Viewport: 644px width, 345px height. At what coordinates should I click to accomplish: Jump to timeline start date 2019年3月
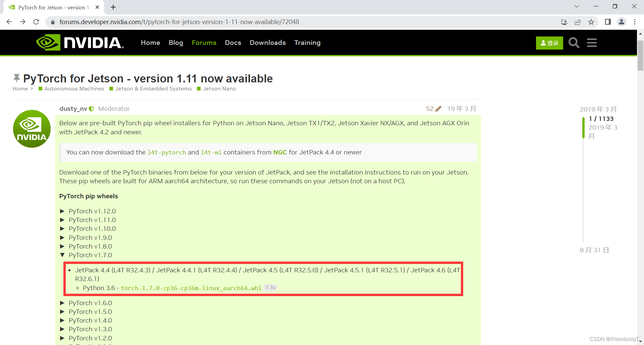click(x=598, y=109)
